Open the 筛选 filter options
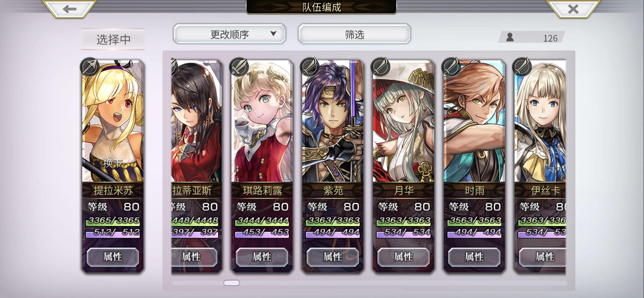The image size is (644, 298). tap(354, 34)
